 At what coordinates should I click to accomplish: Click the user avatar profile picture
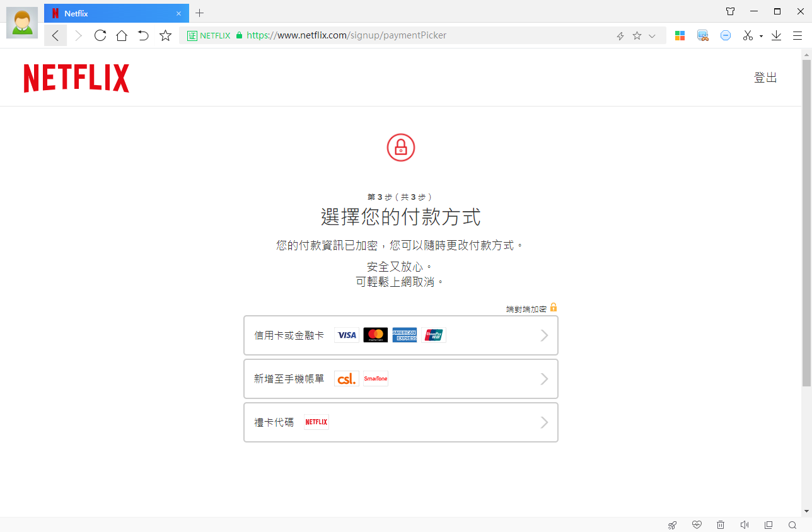pos(22,23)
